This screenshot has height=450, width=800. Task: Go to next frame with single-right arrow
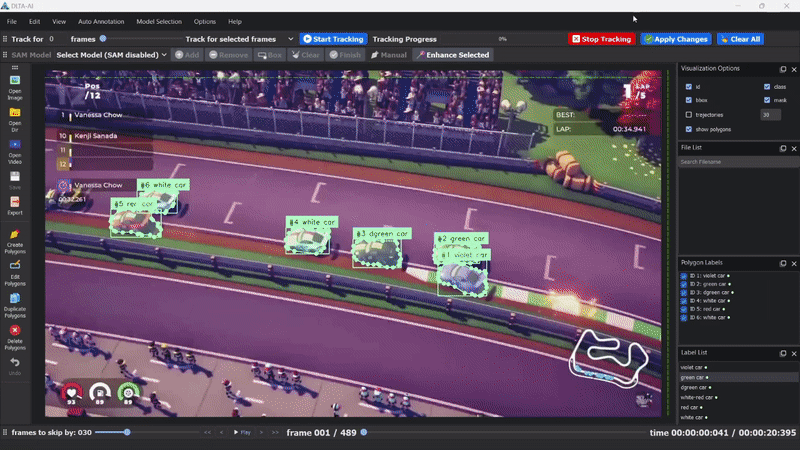(x=262, y=432)
